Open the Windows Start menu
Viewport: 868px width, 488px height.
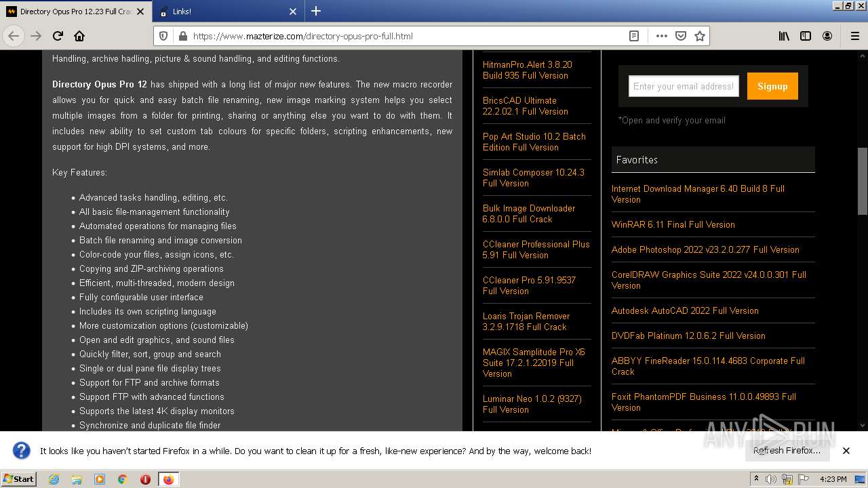pos(18,479)
